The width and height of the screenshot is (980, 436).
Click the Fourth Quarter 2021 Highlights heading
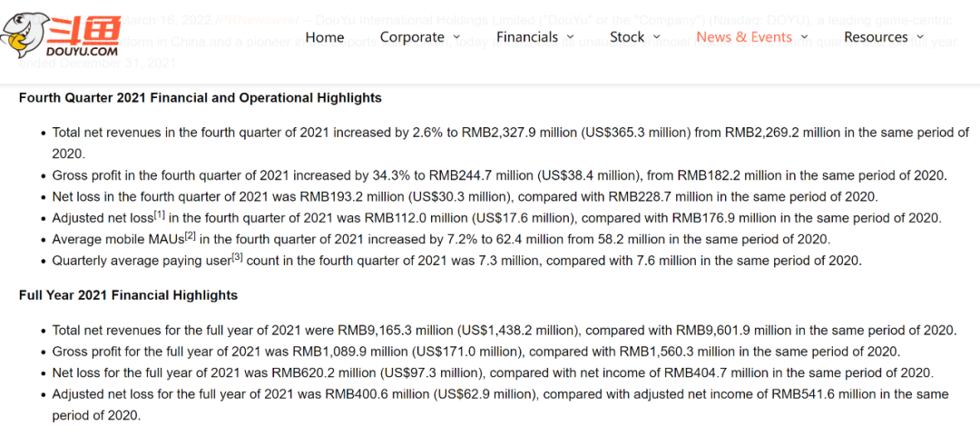201,98
